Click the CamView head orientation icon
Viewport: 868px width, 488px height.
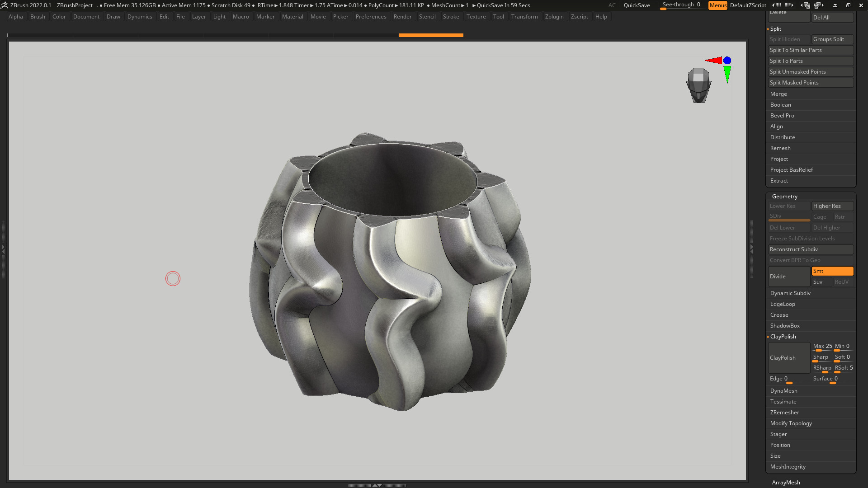[x=699, y=85]
